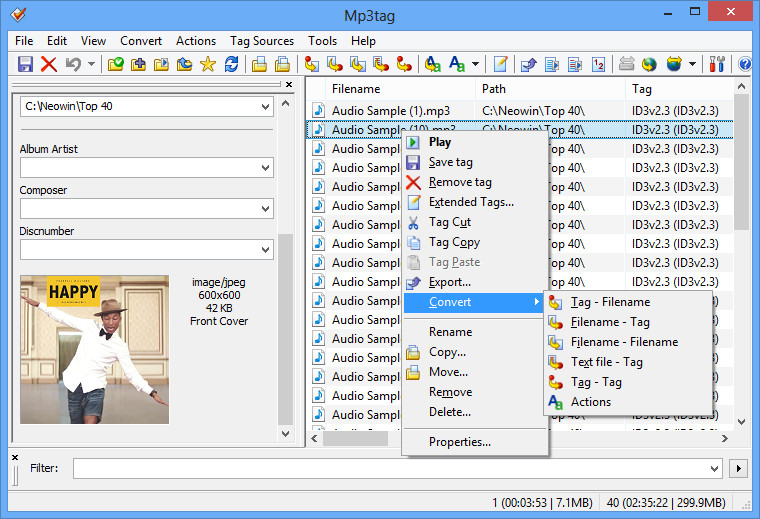
Task: Select Tag Cut in the context menu
Action: click(x=475, y=222)
